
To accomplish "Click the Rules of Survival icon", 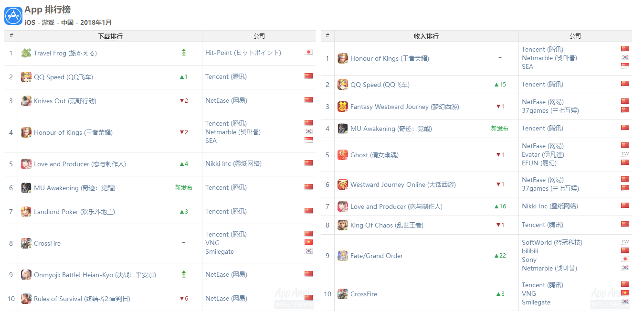I will click(26, 299).
